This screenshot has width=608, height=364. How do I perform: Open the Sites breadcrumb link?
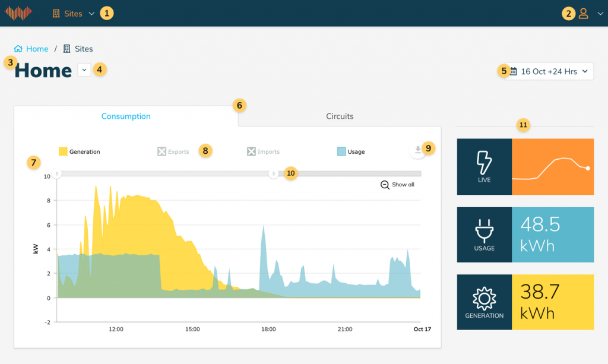84,49
